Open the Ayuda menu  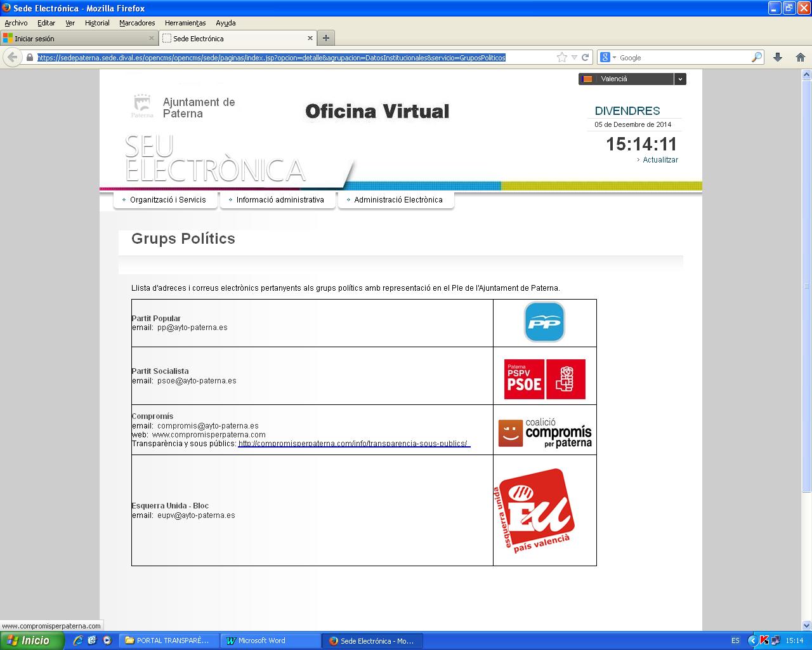coord(226,23)
